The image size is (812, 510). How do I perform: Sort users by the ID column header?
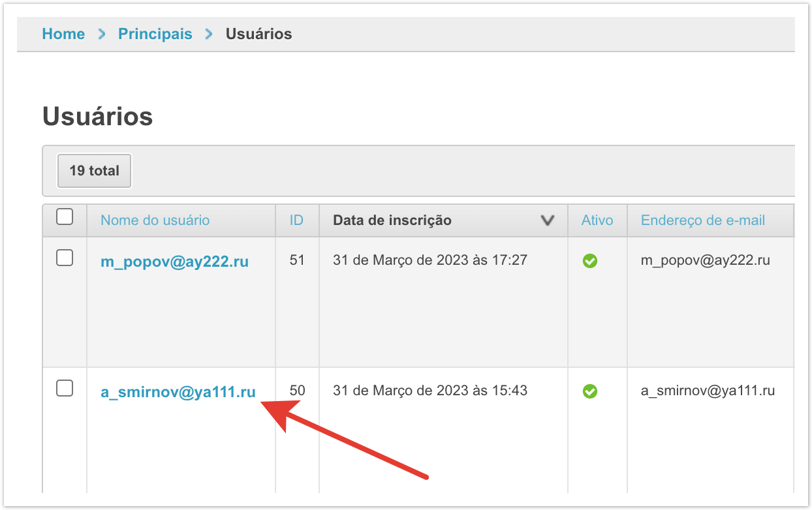point(296,220)
